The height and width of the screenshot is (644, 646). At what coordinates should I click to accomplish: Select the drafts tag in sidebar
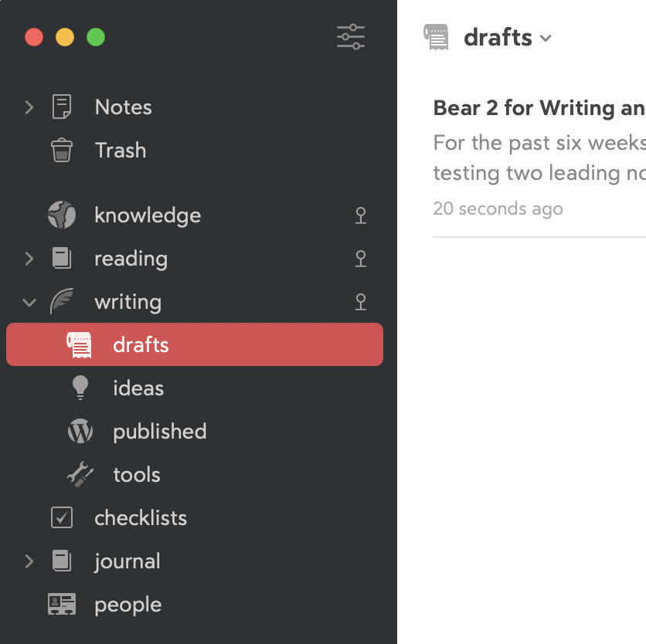195,344
